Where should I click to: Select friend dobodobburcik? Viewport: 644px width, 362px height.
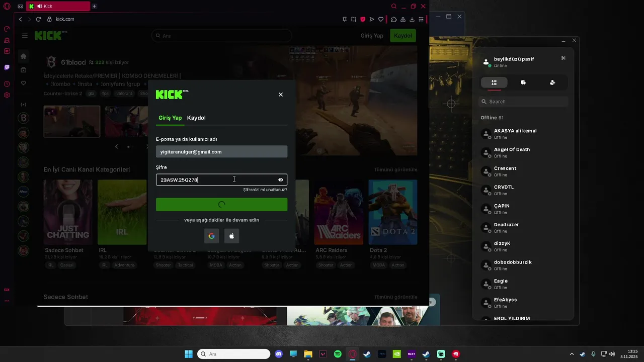click(x=523, y=265)
